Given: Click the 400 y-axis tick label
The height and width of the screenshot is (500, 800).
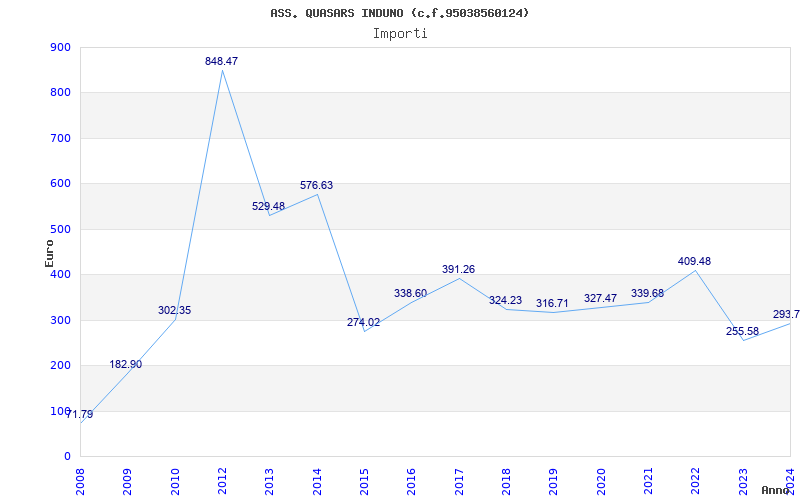Looking at the screenshot, I should pyautogui.click(x=61, y=274).
